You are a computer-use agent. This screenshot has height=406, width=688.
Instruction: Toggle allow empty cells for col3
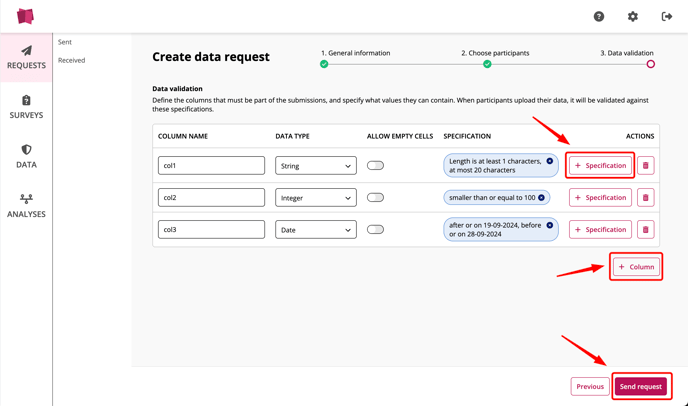click(x=375, y=230)
